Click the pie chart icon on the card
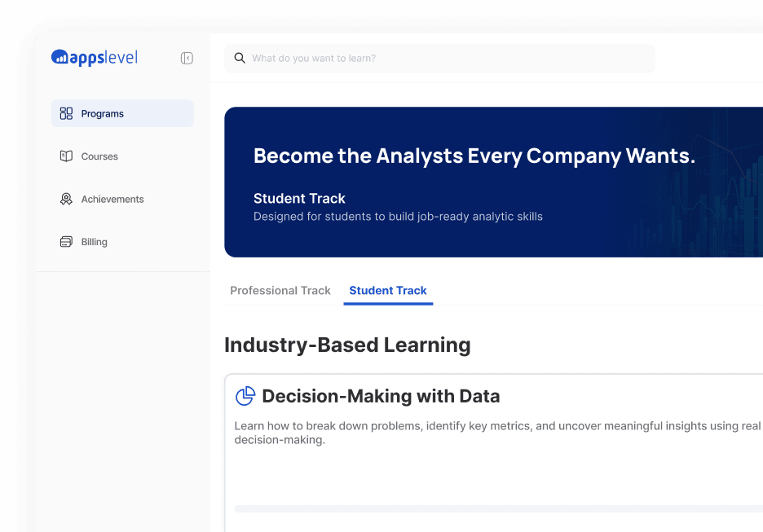Screen dimensions: 763x532 tap(245, 397)
